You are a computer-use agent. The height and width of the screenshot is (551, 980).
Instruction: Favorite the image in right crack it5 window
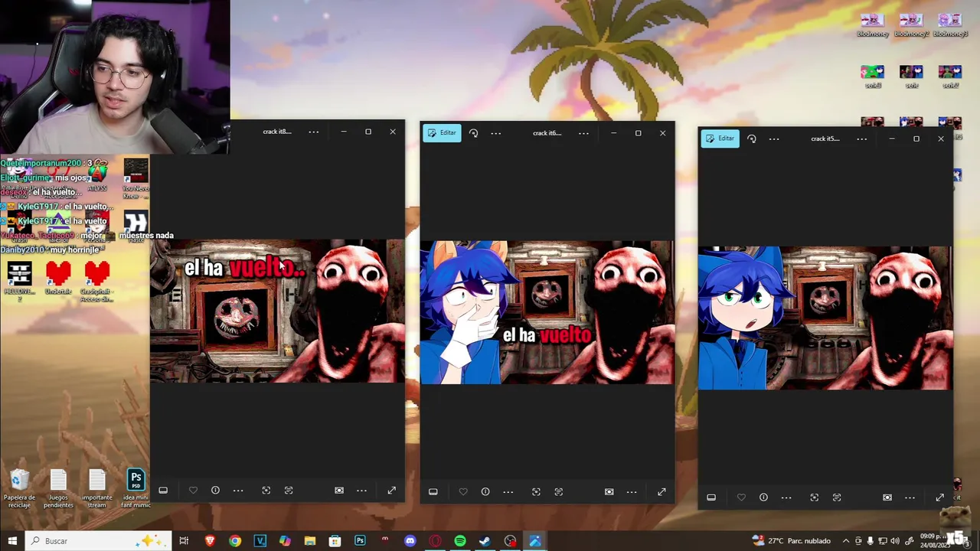741,497
